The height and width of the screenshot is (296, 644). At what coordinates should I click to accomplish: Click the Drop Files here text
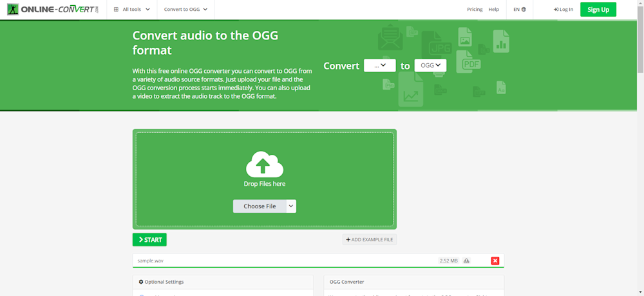coord(265,184)
